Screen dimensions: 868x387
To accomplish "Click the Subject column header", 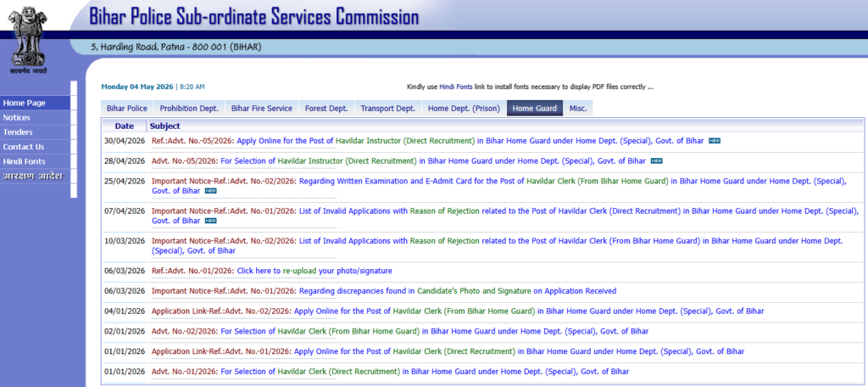I will click(x=164, y=126).
